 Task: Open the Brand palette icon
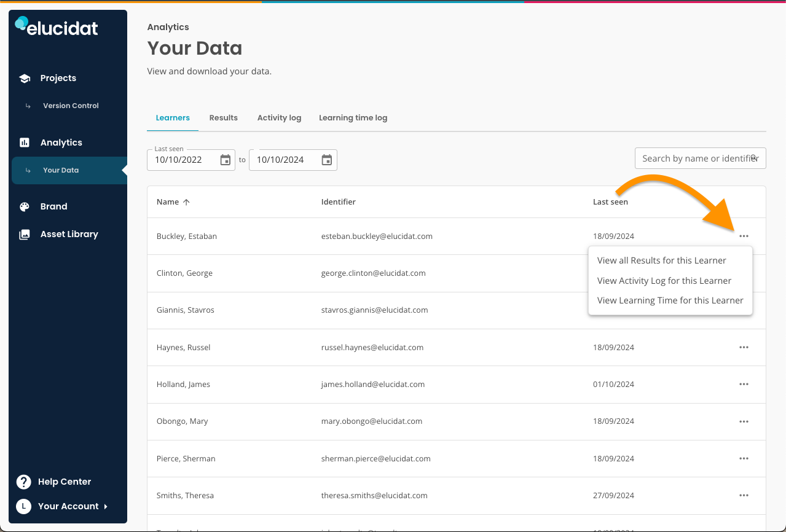[25, 206]
